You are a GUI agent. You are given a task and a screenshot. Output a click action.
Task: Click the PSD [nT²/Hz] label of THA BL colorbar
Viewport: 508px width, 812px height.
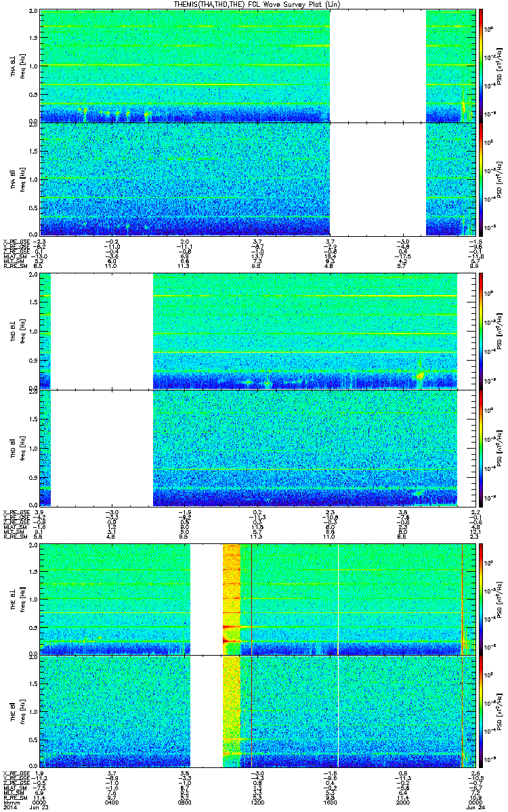(500, 66)
